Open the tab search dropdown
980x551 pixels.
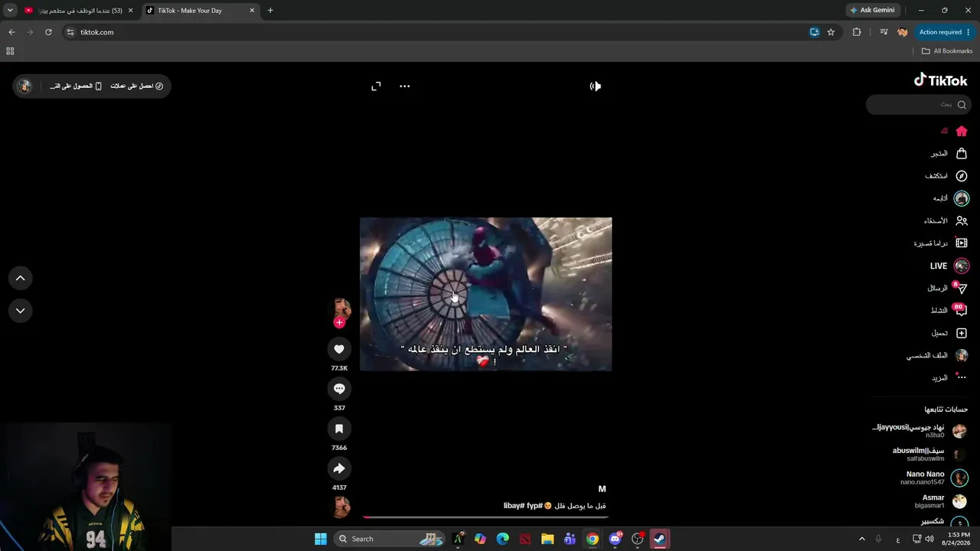click(x=10, y=11)
